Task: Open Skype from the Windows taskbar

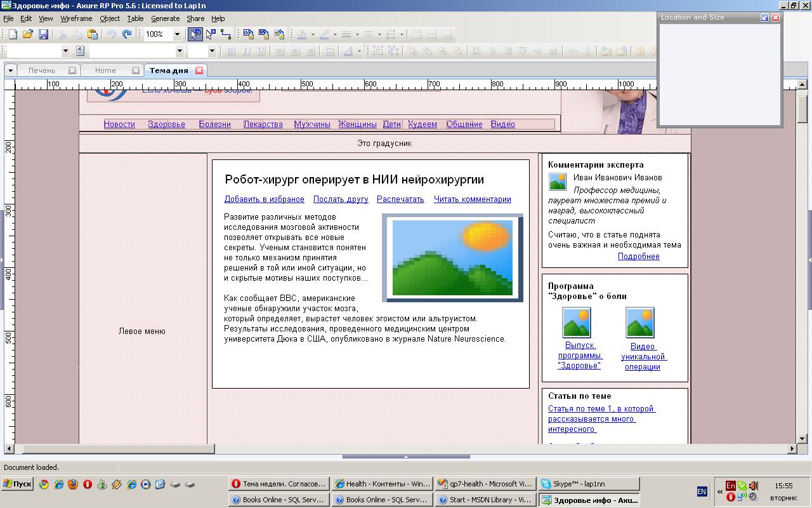Action: [588, 484]
